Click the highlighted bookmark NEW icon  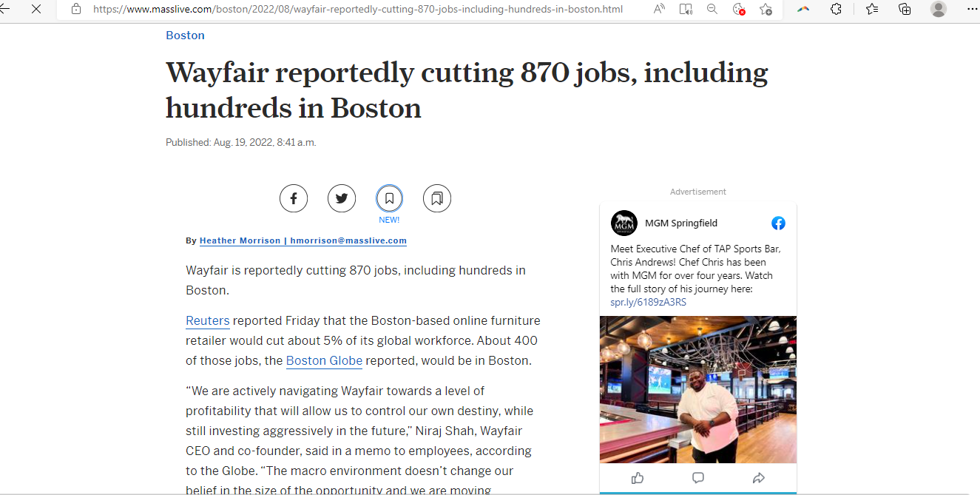(x=389, y=198)
